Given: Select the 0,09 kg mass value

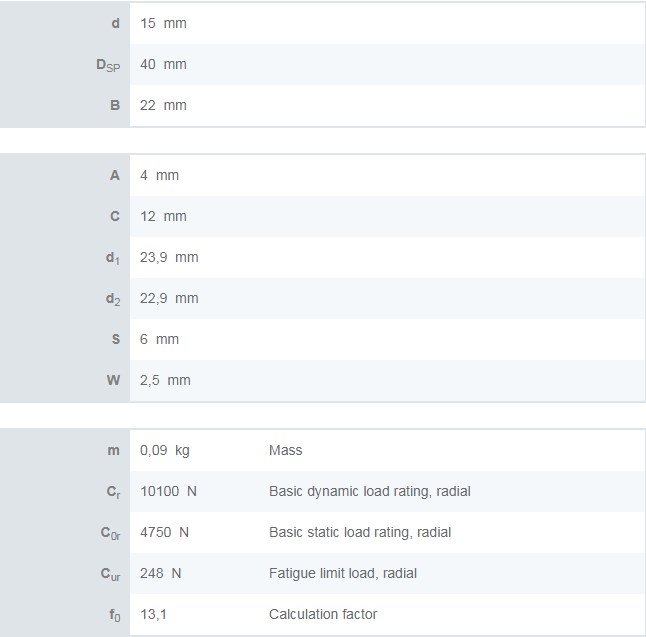Looking at the screenshot, I should pyautogui.click(x=164, y=450).
